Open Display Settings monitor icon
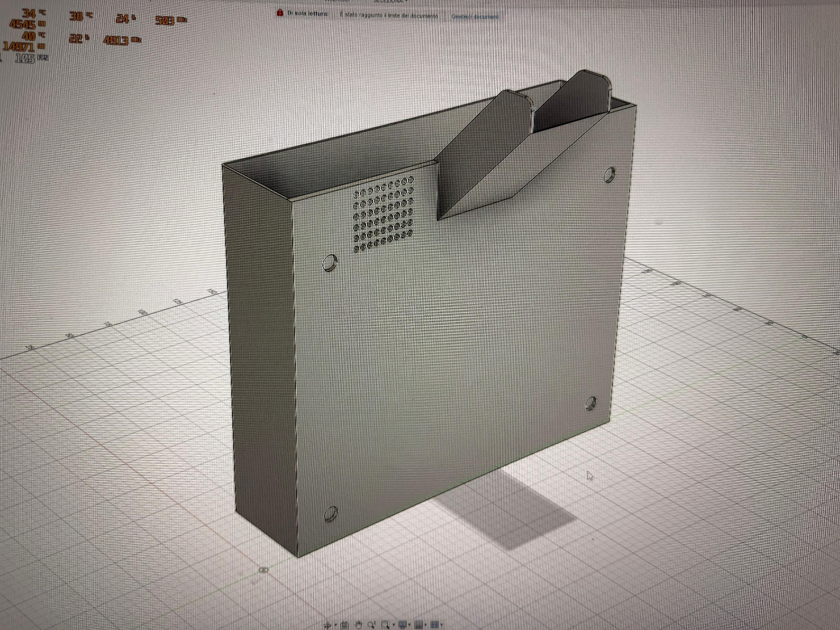Screen dimensions: 840x630 coord(402,625)
